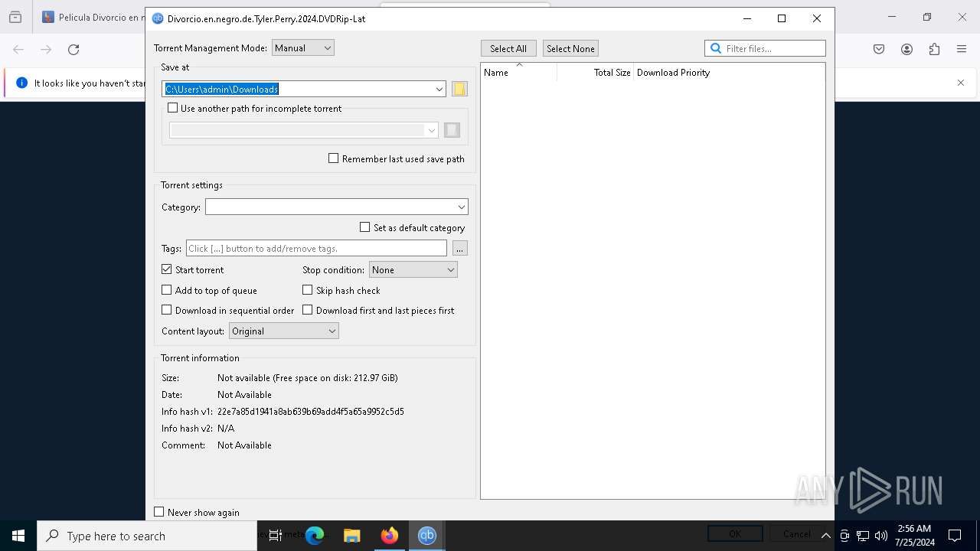Click the Tags input field

click(316, 248)
